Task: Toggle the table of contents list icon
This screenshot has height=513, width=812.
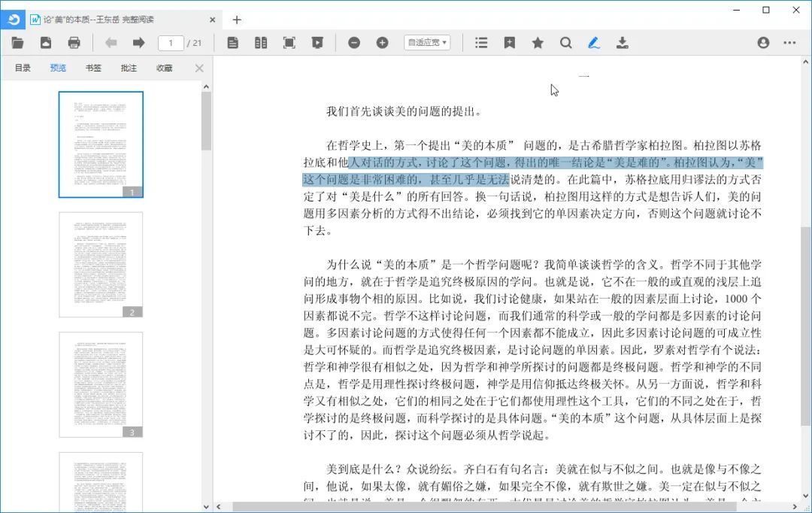Action: (481, 43)
